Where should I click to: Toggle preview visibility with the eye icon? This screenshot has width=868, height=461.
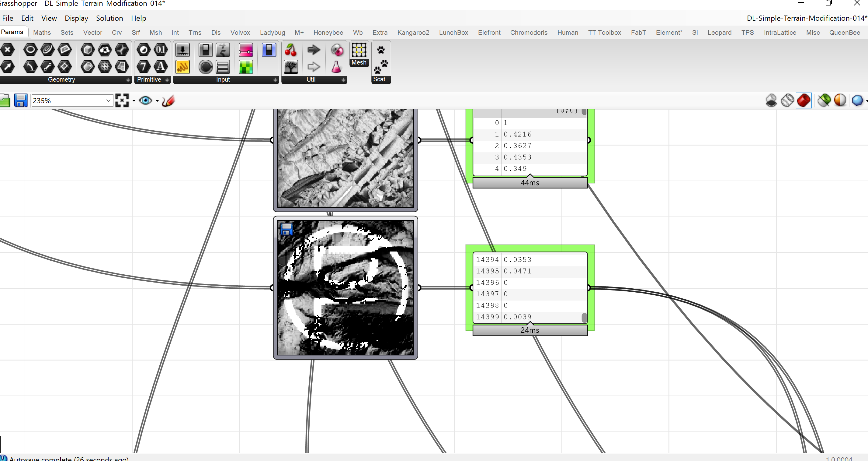point(146,100)
